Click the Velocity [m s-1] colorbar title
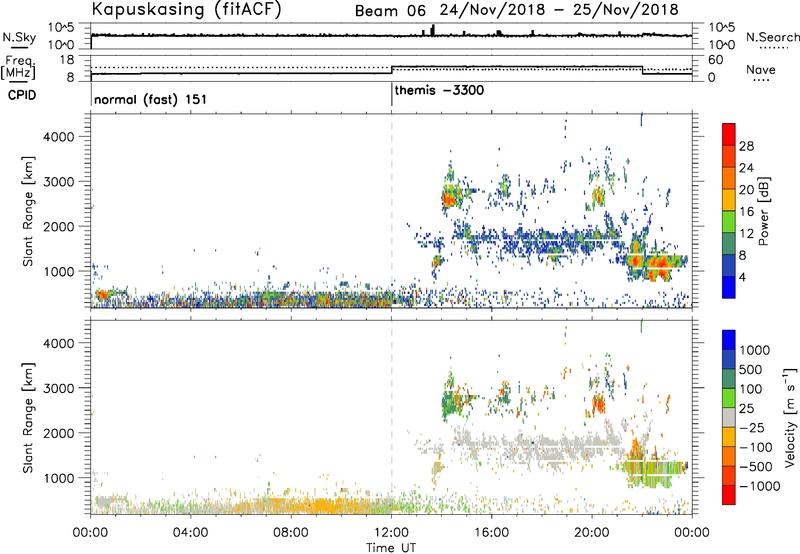The width and height of the screenshot is (800, 554). click(x=790, y=417)
